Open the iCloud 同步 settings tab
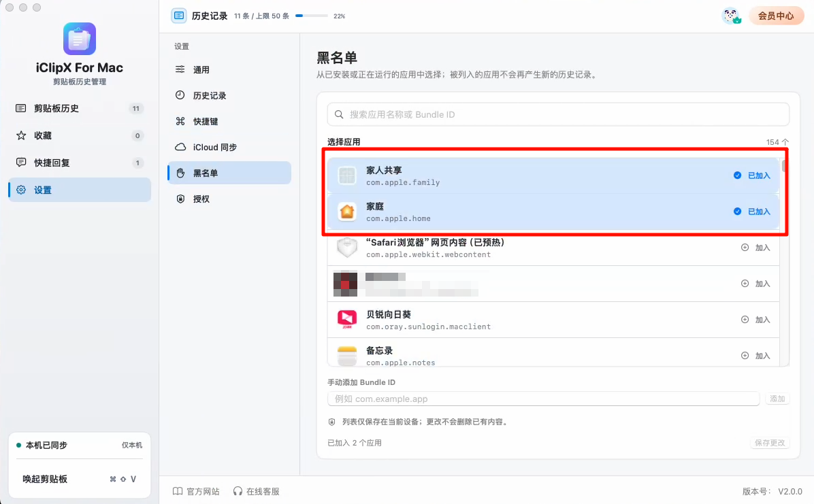The height and width of the screenshot is (504, 814). (x=229, y=148)
